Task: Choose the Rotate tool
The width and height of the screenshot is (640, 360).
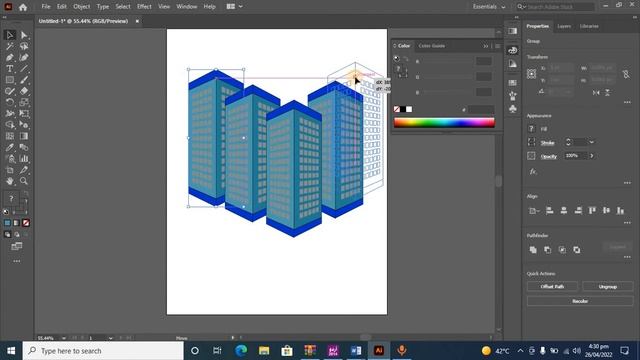Action: (x=10, y=102)
